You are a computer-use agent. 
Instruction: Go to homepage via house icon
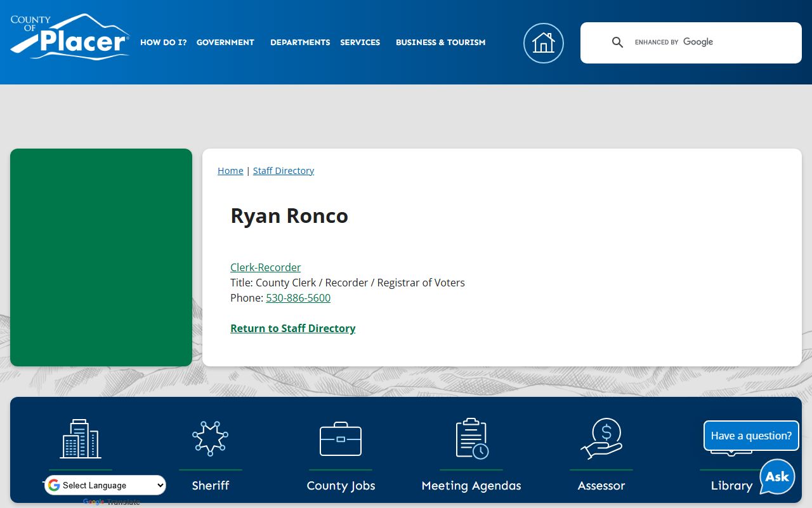point(544,43)
